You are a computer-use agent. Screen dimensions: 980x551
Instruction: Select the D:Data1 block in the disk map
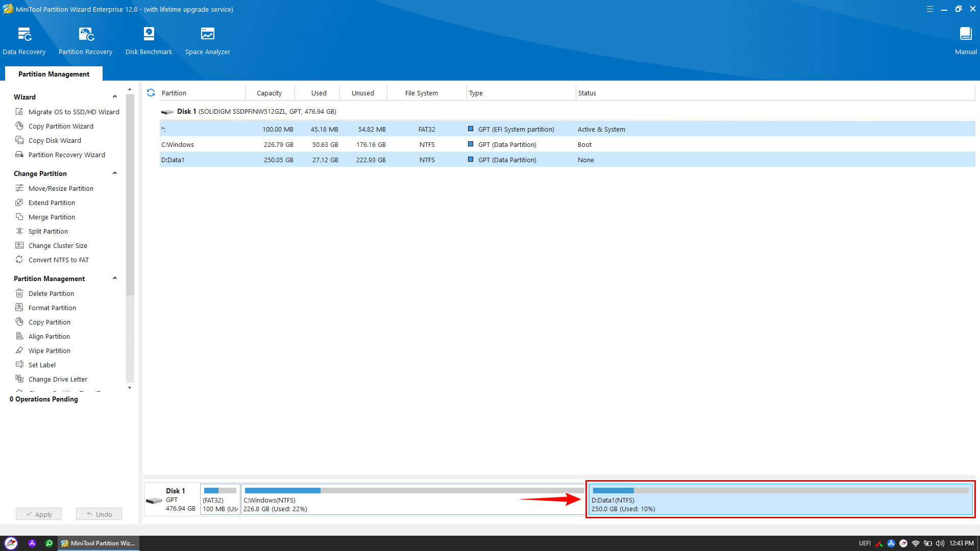pos(781,499)
